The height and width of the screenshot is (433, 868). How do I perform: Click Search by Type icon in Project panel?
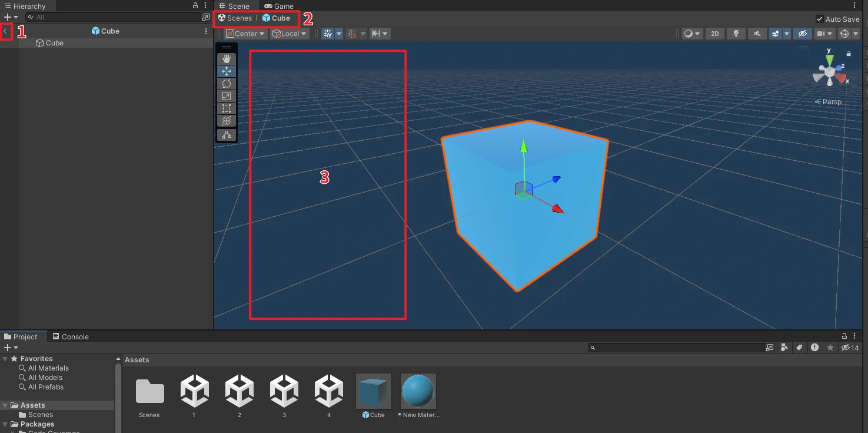784,348
